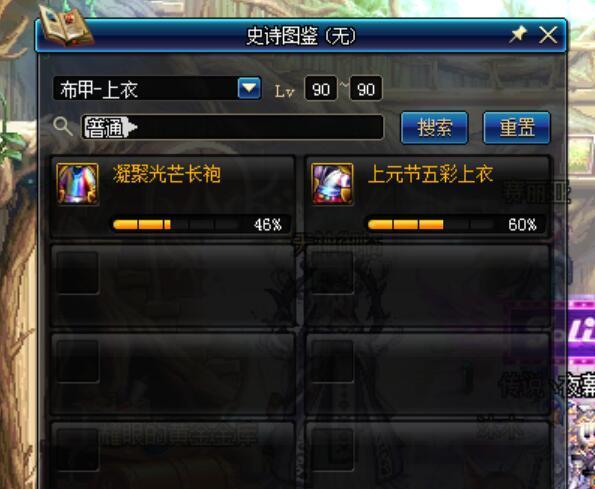This screenshot has height=489, width=595.
Task: Click the 上元节五彩上衣 armor icon
Action: click(x=332, y=184)
